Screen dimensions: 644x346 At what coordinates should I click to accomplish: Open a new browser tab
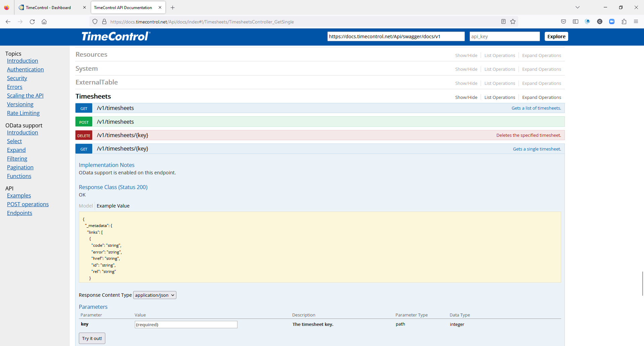[x=173, y=7]
